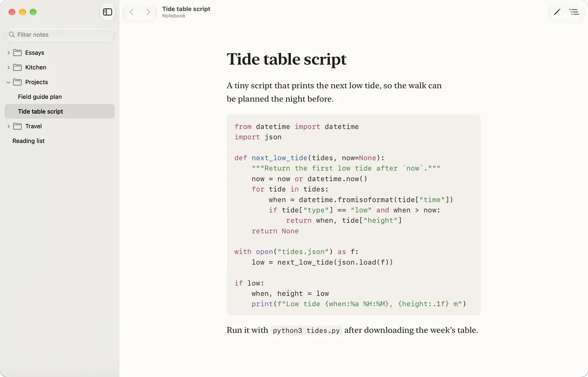Viewport: 588px width, 377px height.
Task: Open the outline list icon
Action: click(x=574, y=12)
